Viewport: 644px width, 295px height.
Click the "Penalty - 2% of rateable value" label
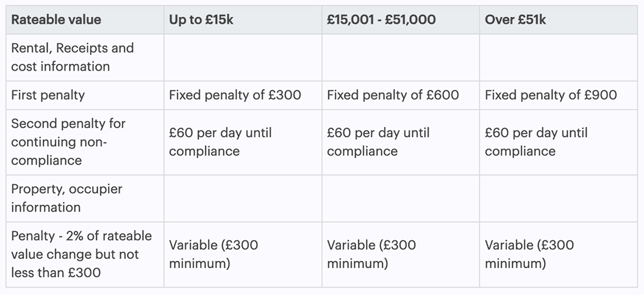point(81,254)
